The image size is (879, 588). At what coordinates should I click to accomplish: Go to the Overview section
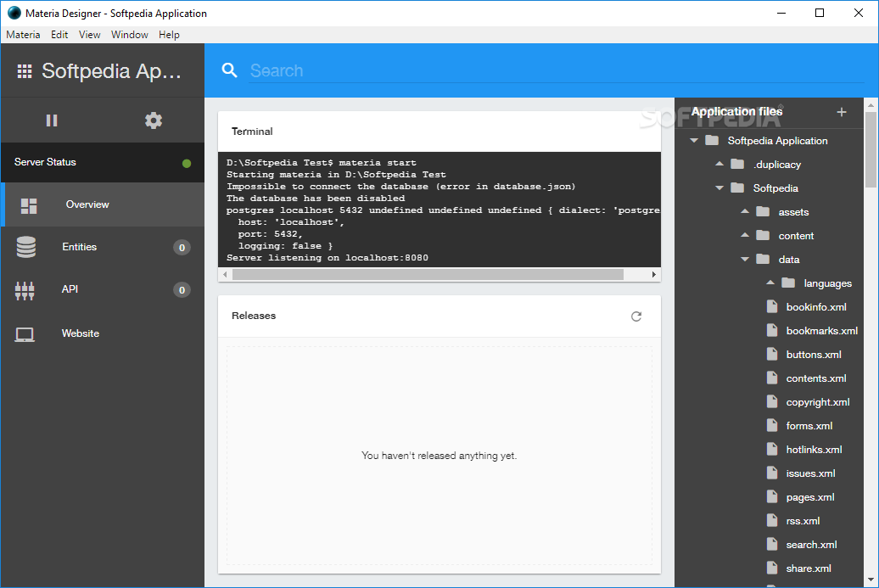pyautogui.click(x=103, y=204)
